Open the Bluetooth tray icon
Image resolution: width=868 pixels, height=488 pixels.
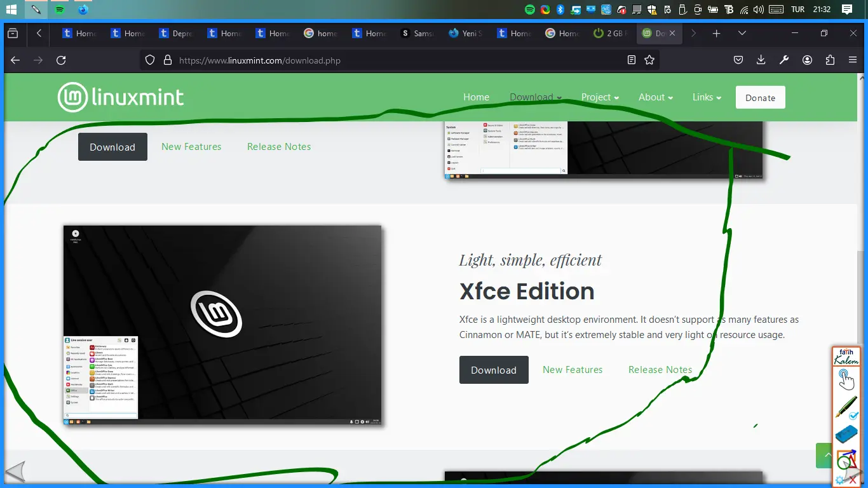click(560, 10)
